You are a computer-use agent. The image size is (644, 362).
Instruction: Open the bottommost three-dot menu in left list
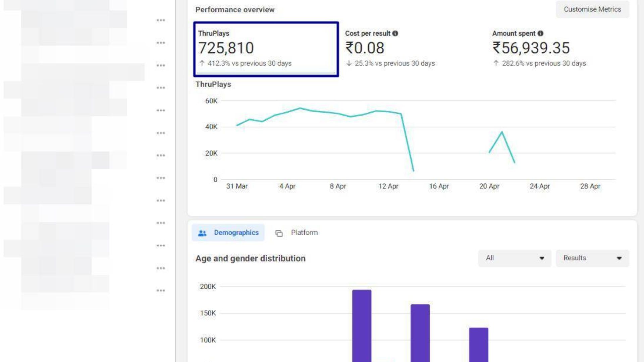pyautogui.click(x=161, y=291)
